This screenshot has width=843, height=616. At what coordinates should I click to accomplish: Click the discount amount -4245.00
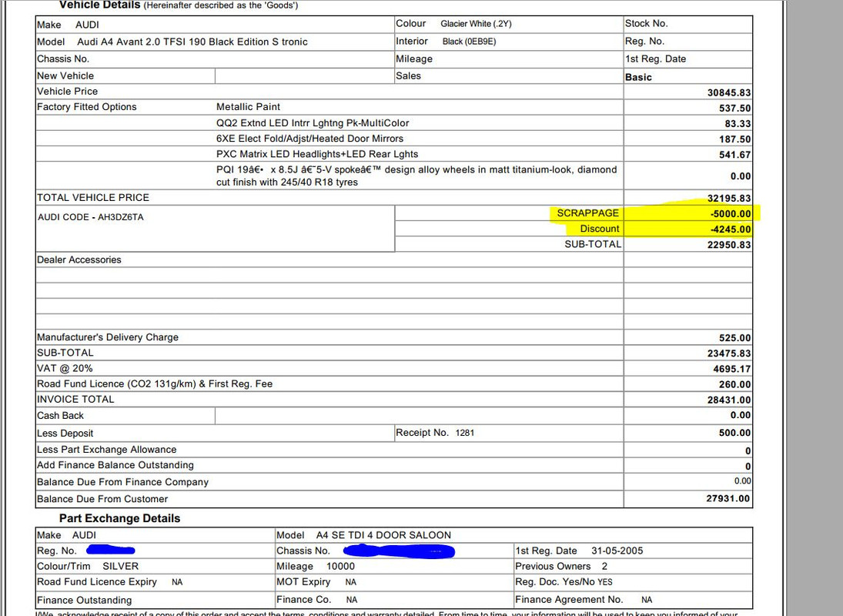tap(731, 229)
